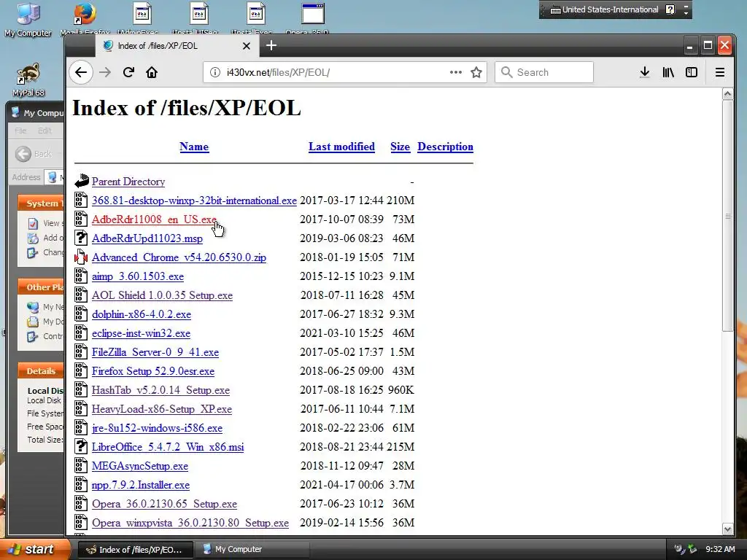Click Back button in My Computer window
Viewport: 747px width, 560px height.
(x=34, y=154)
